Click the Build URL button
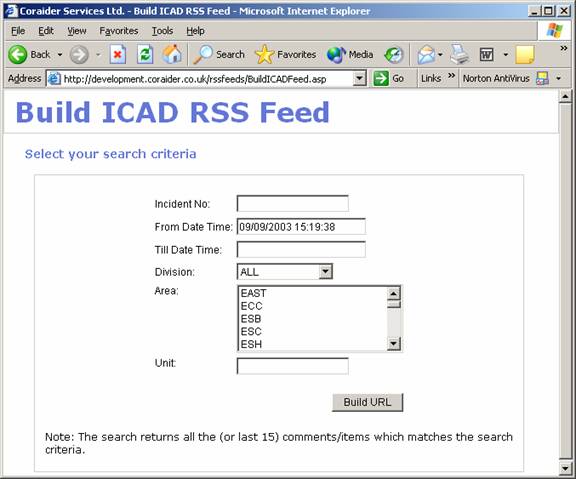The width and height of the screenshot is (576, 479). [367, 402]
